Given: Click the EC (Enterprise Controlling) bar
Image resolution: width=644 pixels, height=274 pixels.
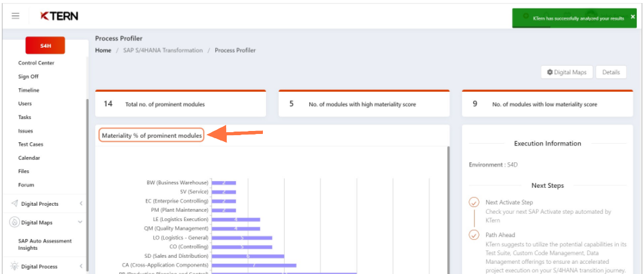Looking at the screenshot, I should [x=224, y=202].
